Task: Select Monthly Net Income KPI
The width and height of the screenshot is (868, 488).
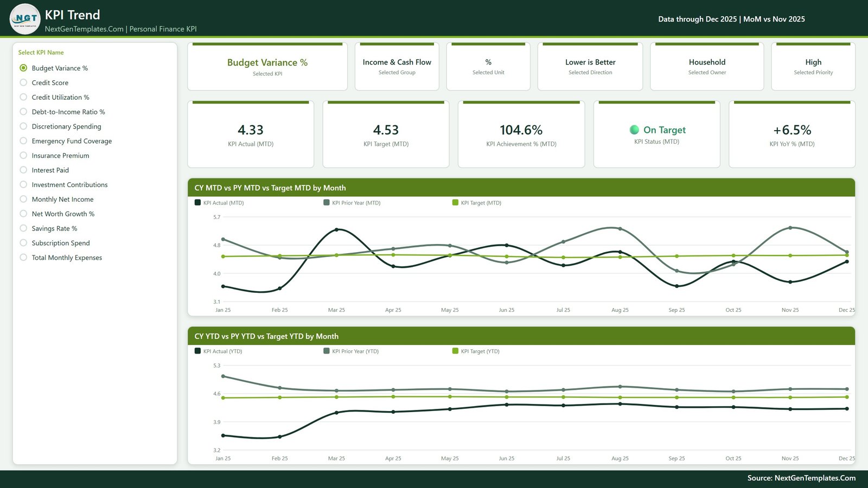Action: [x=23, y=200]
